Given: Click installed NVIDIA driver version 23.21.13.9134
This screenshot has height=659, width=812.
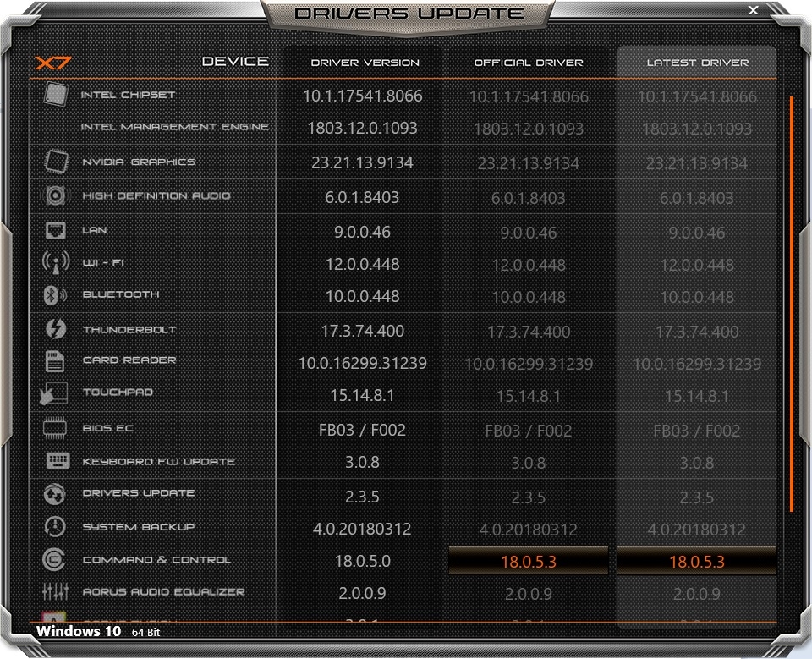Looking at the screenshot, I should pos(363,162).
